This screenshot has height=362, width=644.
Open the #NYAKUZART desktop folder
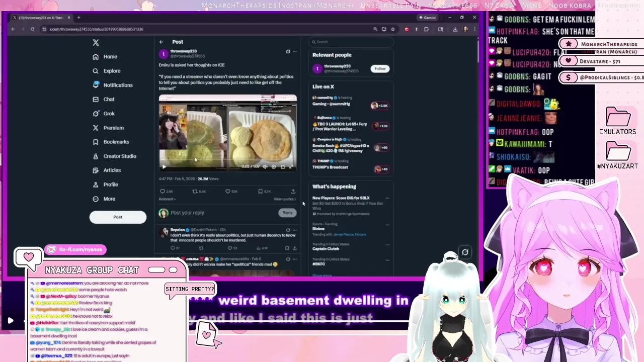coord(618,155)
